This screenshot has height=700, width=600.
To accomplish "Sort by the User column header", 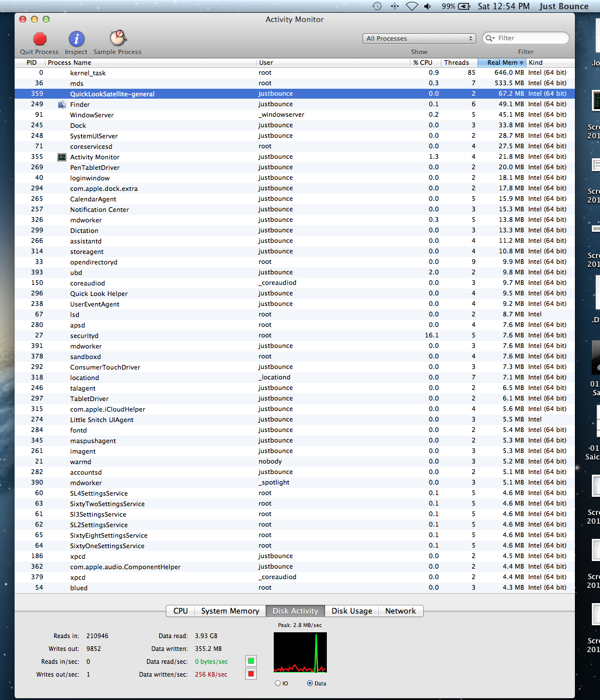I will coord(333,62).
